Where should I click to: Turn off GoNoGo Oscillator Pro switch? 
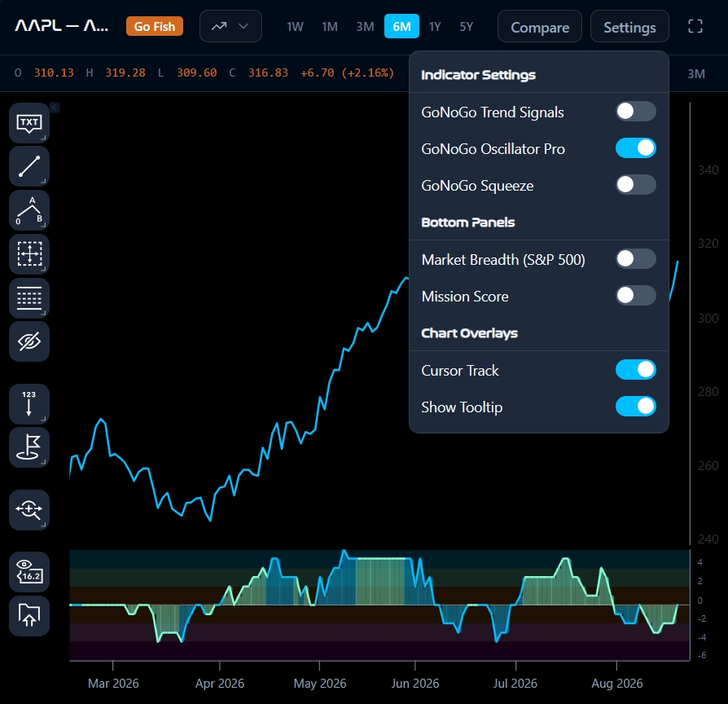[636, 148]
